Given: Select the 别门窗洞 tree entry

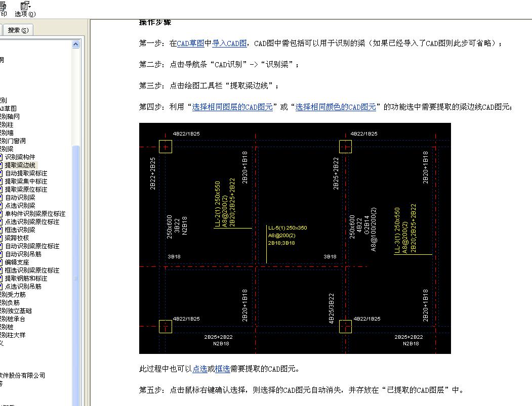Looking at the screenshot, I should tap(13, 141).
